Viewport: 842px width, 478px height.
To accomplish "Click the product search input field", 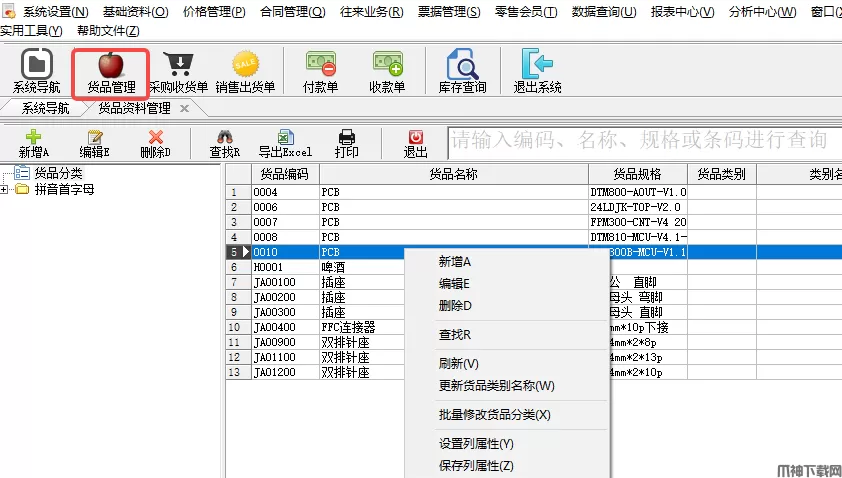I will (x=644, y=141).
